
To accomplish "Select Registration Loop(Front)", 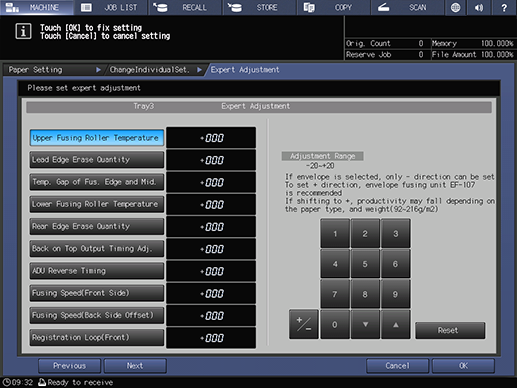I will [x=97, y=337].
